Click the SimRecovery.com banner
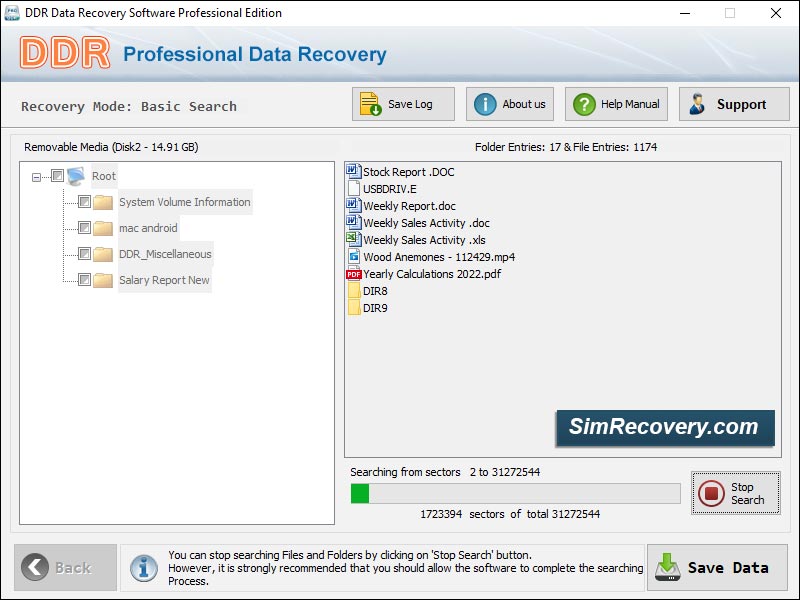This screenshot has width=800, height=600. (664, 427)
